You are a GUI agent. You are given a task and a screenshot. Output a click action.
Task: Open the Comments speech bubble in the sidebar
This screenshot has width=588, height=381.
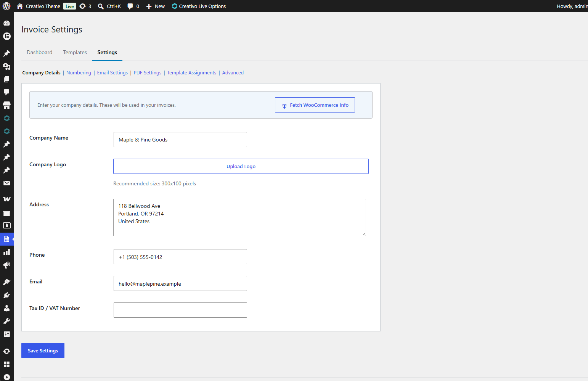6,92
